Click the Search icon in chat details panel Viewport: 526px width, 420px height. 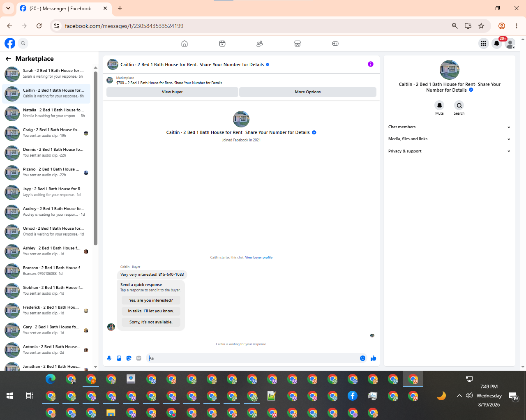459,105
